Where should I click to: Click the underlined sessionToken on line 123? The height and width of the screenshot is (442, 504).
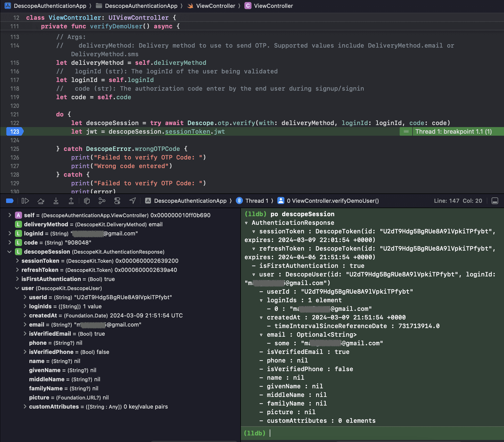pyautogui.click(x=187, y=132)
